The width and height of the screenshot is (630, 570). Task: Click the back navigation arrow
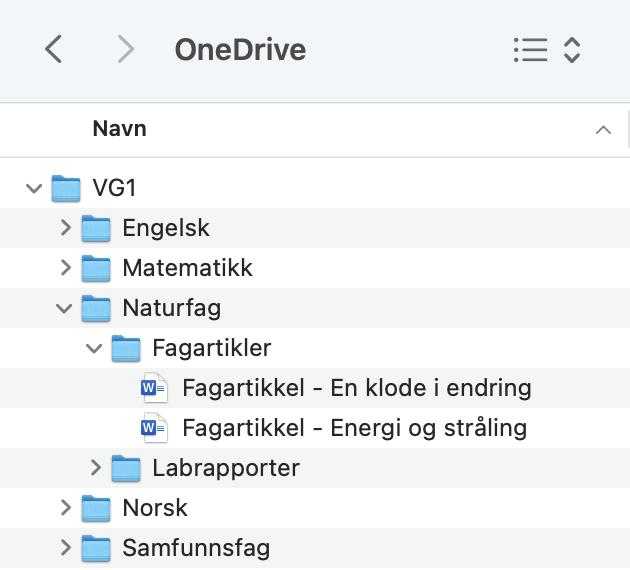click(x=54, y=49)
